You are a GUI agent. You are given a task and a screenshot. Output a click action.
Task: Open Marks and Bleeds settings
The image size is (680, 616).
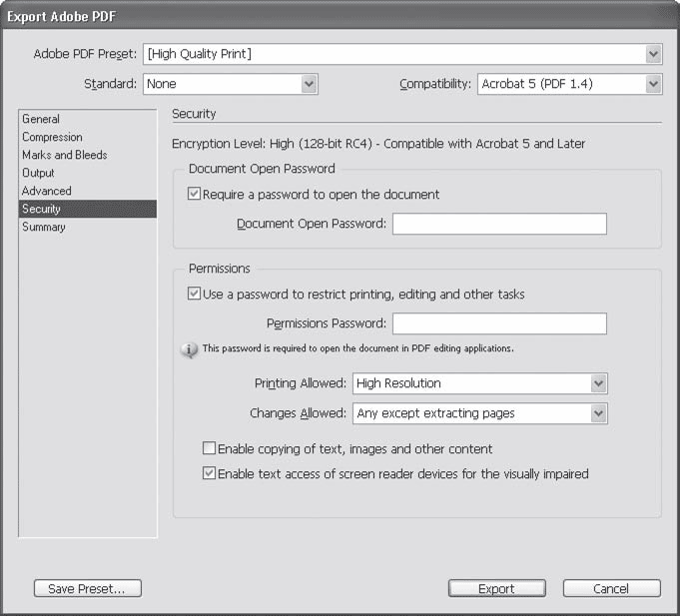click(x=64, y=155)
